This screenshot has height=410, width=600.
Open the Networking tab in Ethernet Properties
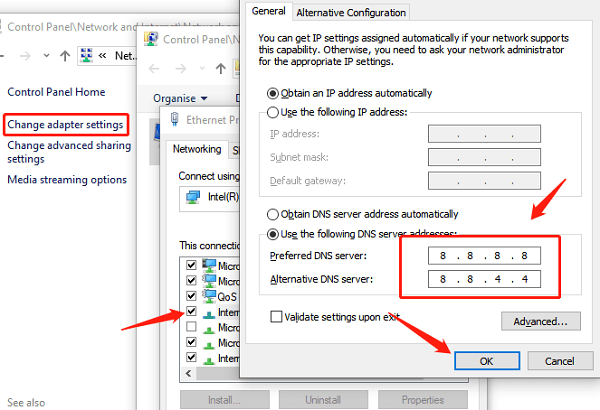pos(196,149)
